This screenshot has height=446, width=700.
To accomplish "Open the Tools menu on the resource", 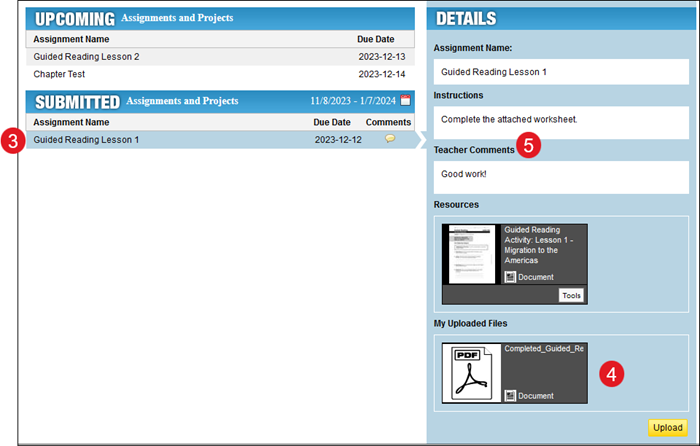I will 571,295.
